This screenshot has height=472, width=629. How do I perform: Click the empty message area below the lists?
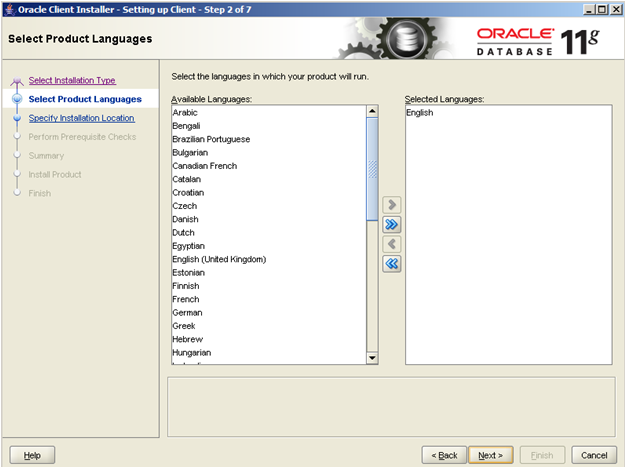coord(391,407)
